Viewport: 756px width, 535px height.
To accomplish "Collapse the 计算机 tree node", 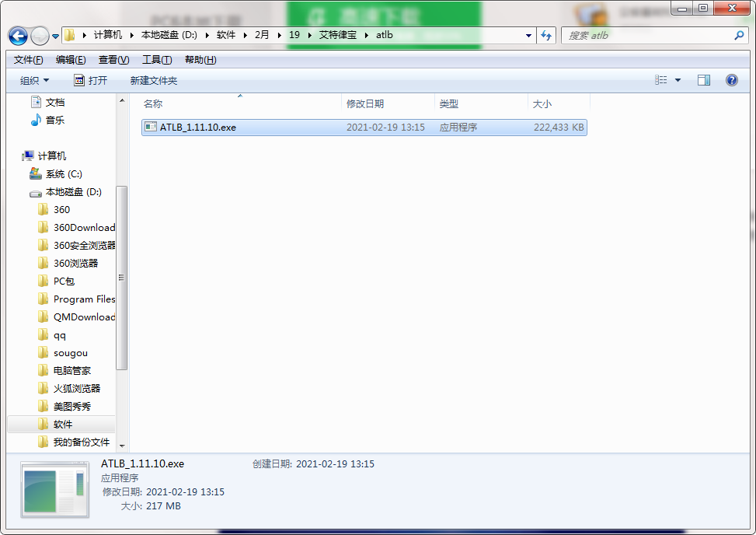I will point(18,156).
